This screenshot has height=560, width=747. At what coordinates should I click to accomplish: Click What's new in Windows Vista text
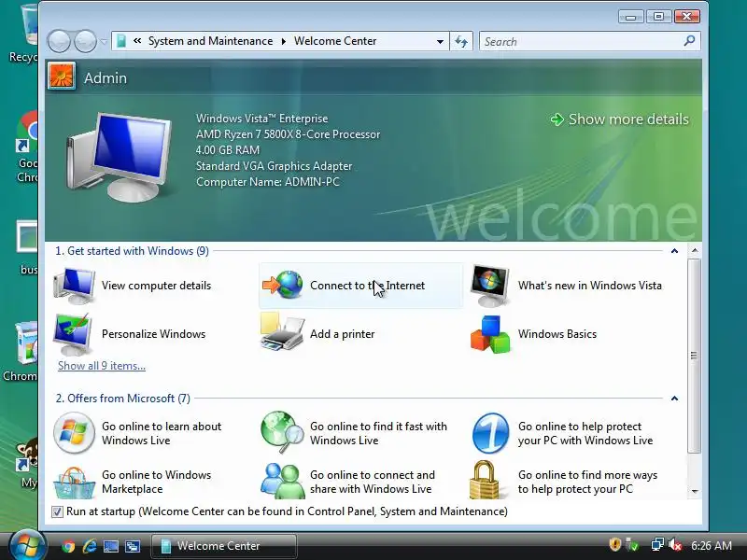click(590, 286)
